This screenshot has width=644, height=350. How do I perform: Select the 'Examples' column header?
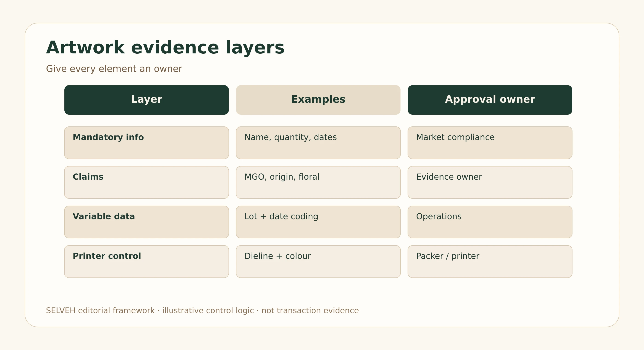(318, 100)
